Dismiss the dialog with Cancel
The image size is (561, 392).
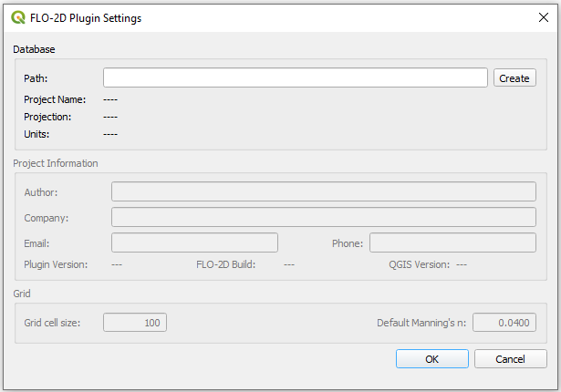click(510, 359)
